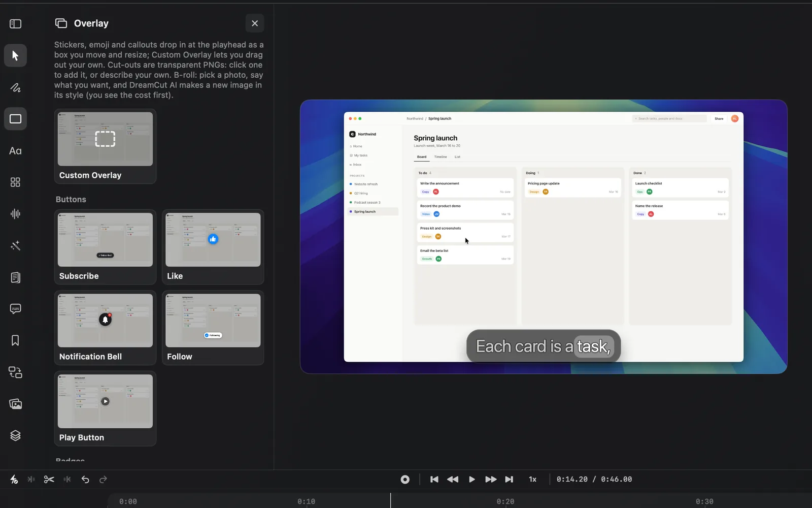Click the 0:00 mark on timeline ruler

128,501
